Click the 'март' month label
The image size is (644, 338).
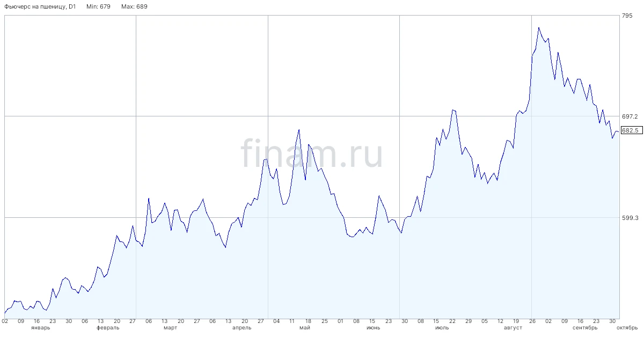(x=170, y=327)
